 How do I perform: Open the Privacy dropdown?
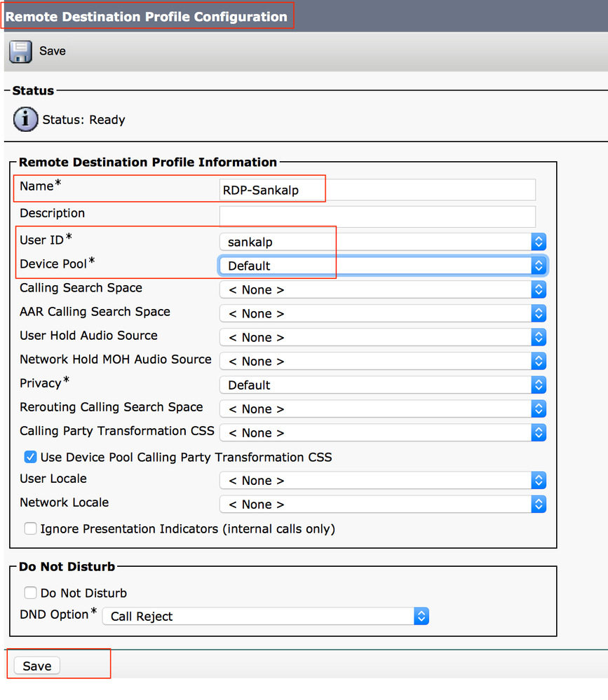coord(382,385)
